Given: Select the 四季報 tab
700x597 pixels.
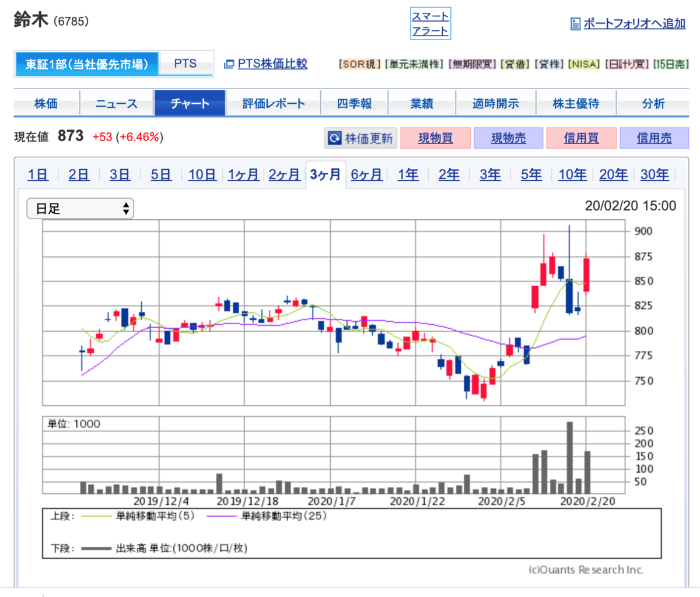Looking at the screenshot, I should 354,104.
